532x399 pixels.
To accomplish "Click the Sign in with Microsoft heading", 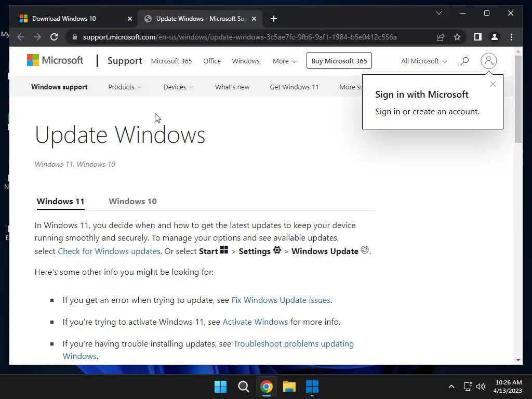I will pos(422,95).
